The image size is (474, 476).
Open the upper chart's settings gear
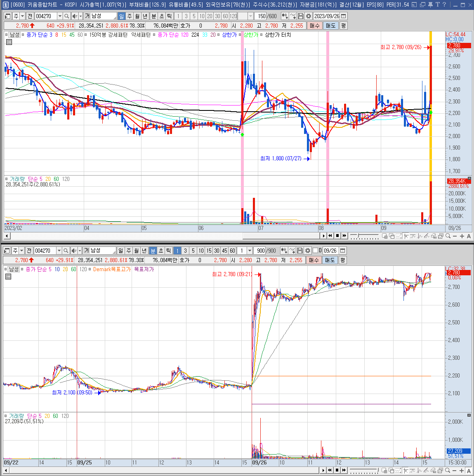click(x=309, y=16)
